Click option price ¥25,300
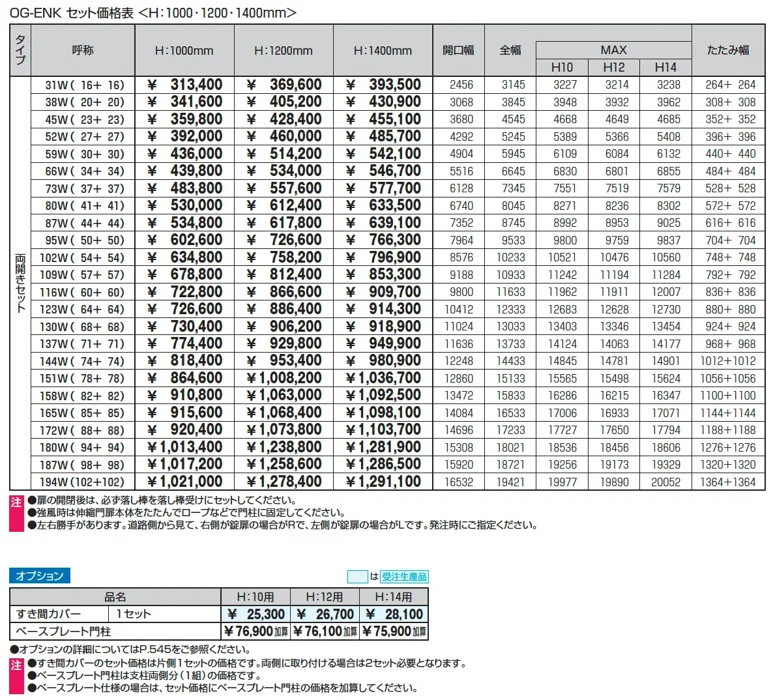This screenshot has width=773, height=700. [x=256, y=614]
